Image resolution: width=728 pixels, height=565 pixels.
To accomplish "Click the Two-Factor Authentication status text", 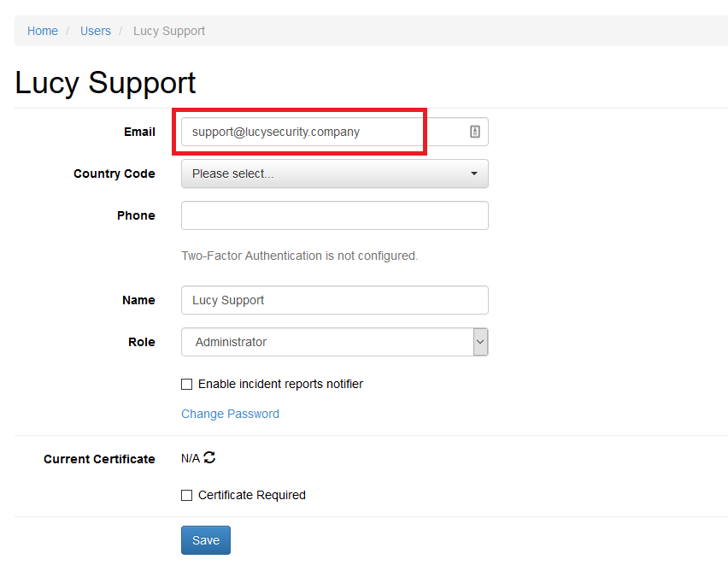I will coord(299,256).
